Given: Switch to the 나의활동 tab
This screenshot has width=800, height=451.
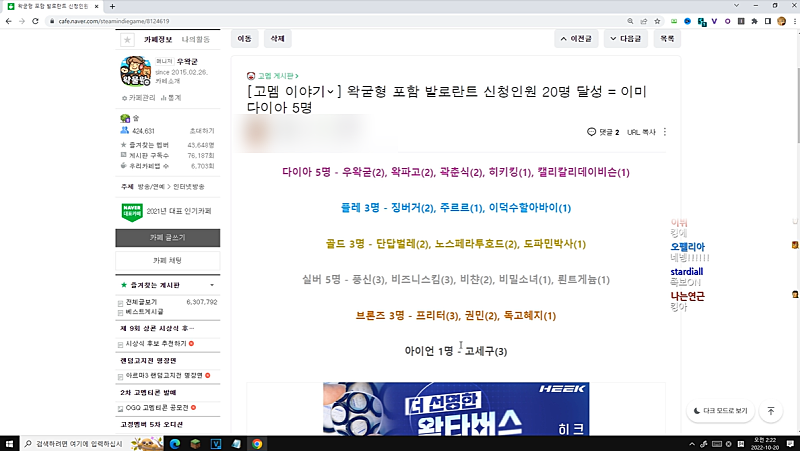Looking at the screenshot, I should tap(196, 39).
